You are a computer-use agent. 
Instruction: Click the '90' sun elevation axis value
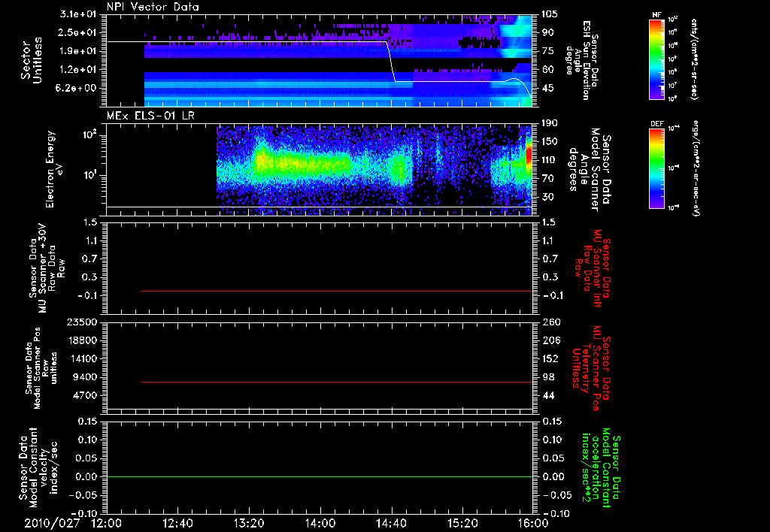point(547,32)
